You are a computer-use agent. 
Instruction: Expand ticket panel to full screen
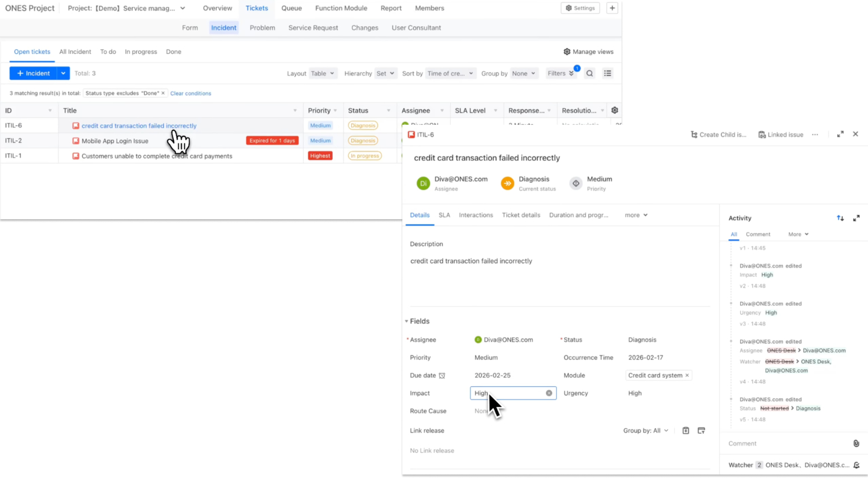pyautogui.click(x=840, y=134)
